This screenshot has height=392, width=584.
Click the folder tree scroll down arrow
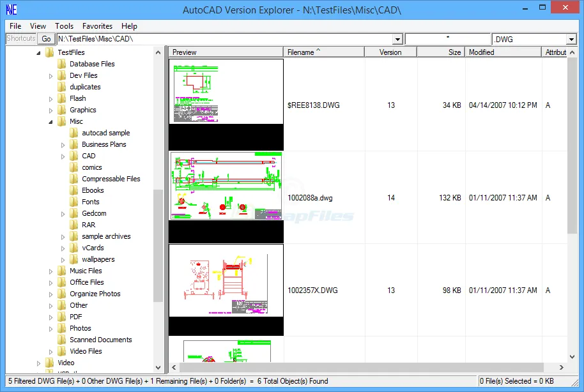(x=158, y=368)
